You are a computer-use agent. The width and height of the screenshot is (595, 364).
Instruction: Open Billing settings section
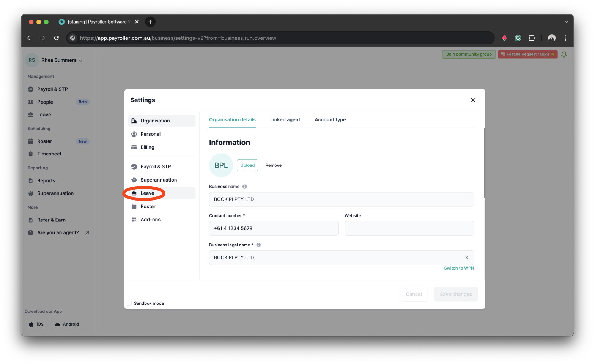point(162,147)
